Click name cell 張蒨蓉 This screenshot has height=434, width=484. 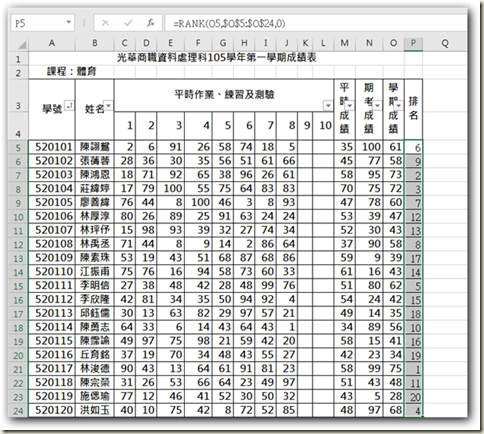click(x=95, y=161)
